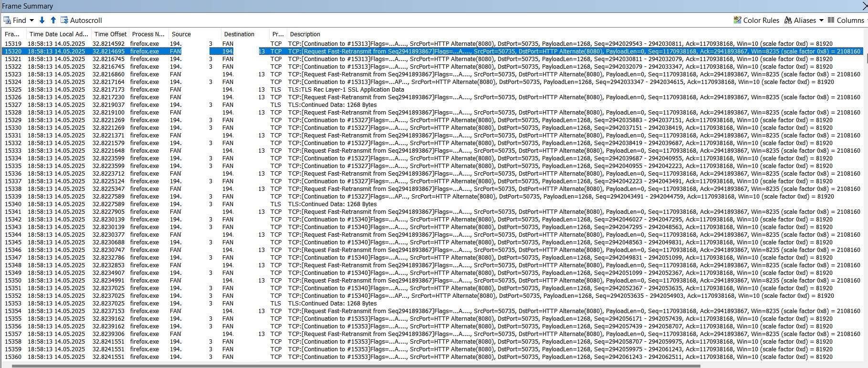Open the Columns chooser
868x368 pixels.
coord(846,20)
